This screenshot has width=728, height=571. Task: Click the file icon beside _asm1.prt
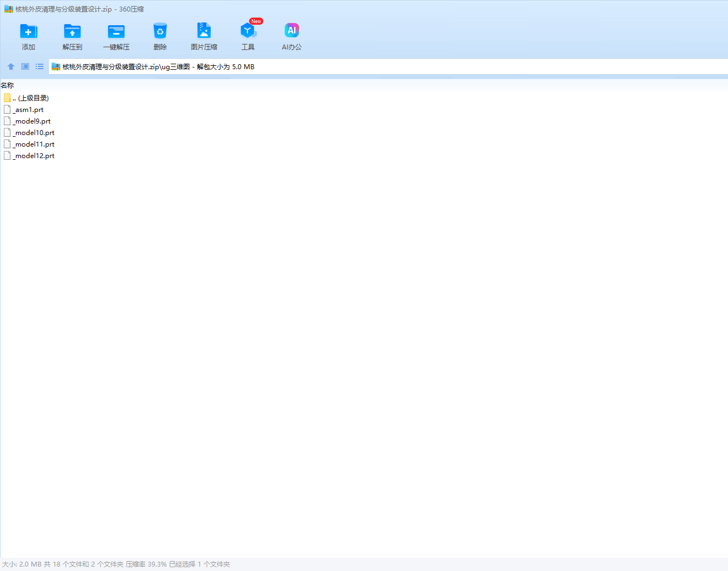[x=7, y=109]
